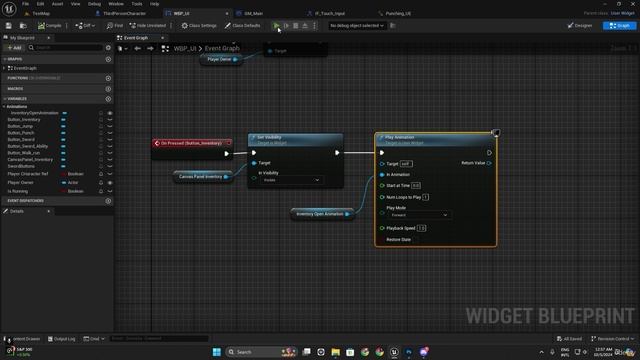This screenshot has width=640, height=360.
Task: Close the WBP_UI tab
Action: tap(227, 13)
